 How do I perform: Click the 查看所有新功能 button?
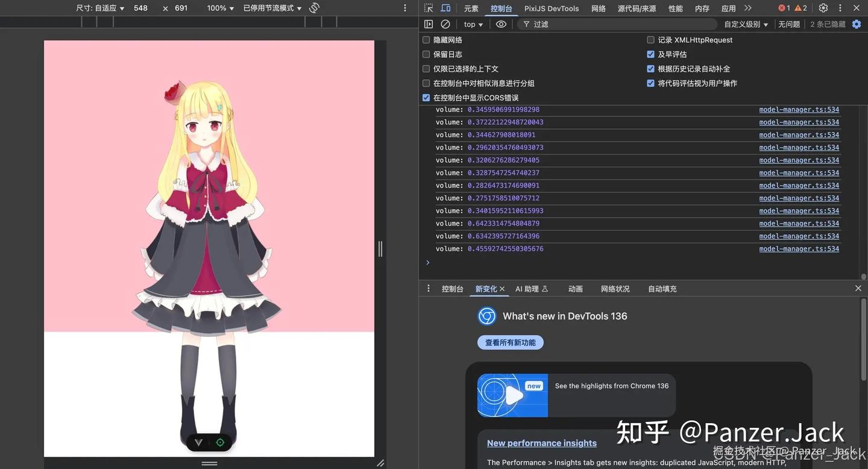(x=510, y=342)
